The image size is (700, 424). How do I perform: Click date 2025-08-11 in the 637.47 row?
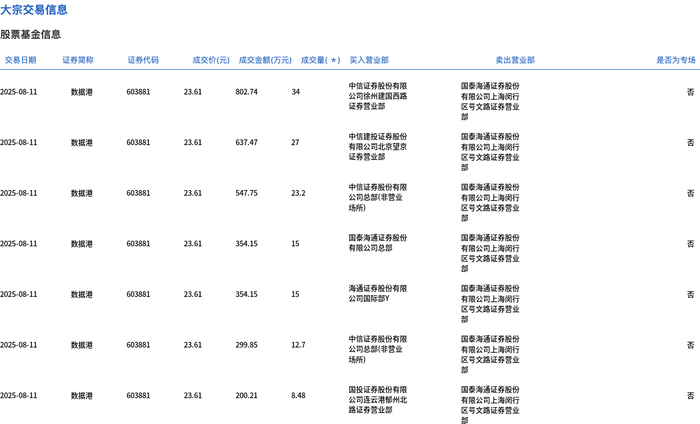coord(19,142)
